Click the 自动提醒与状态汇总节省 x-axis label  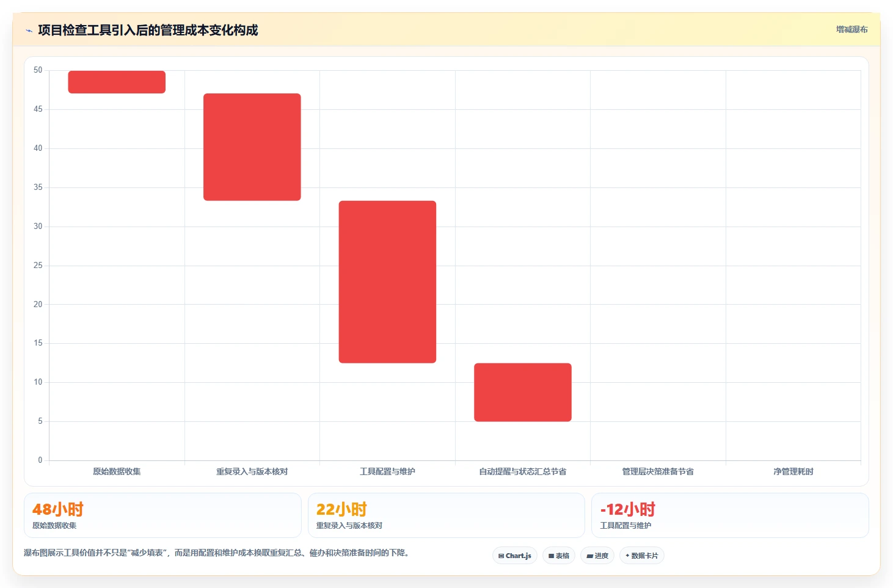[523, 471]
